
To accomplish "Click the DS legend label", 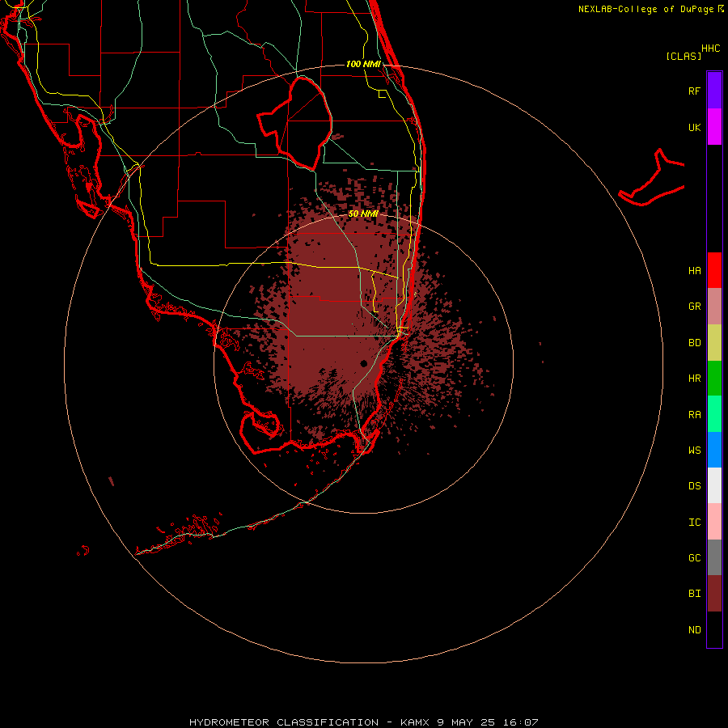I will point(694,486).
